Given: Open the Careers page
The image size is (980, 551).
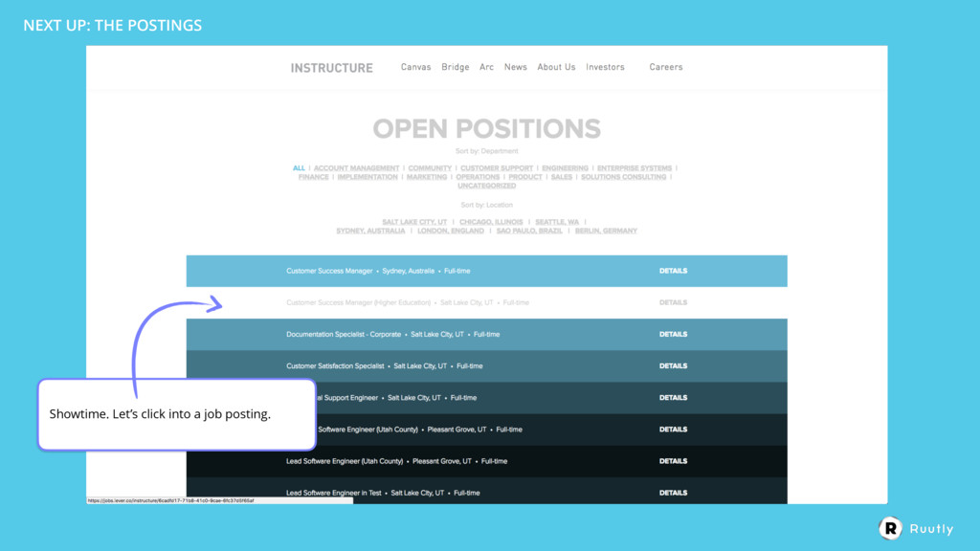Looking at the screenshot, I should pos(666,67).
